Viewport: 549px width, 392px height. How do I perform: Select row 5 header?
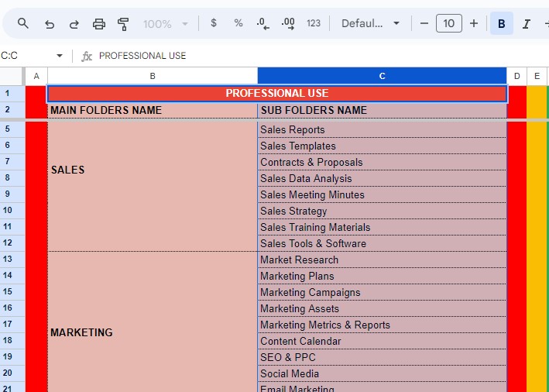click(x=12, y=129)
